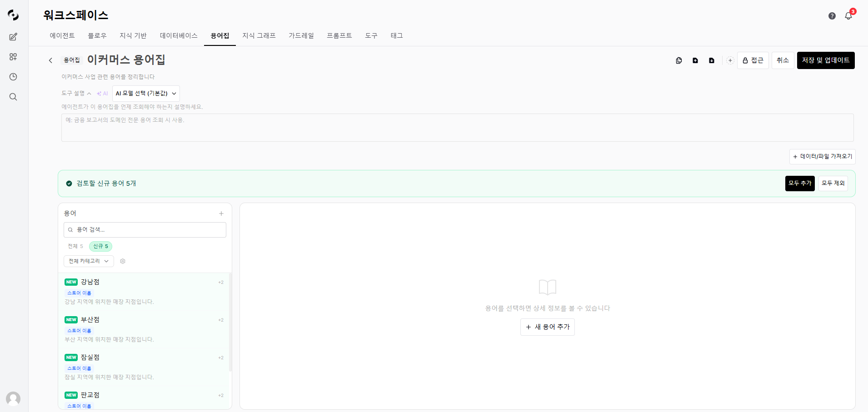Click the NEW badge beside 잠실점
This screenshot has width=868, height=412.
(71, 357)
